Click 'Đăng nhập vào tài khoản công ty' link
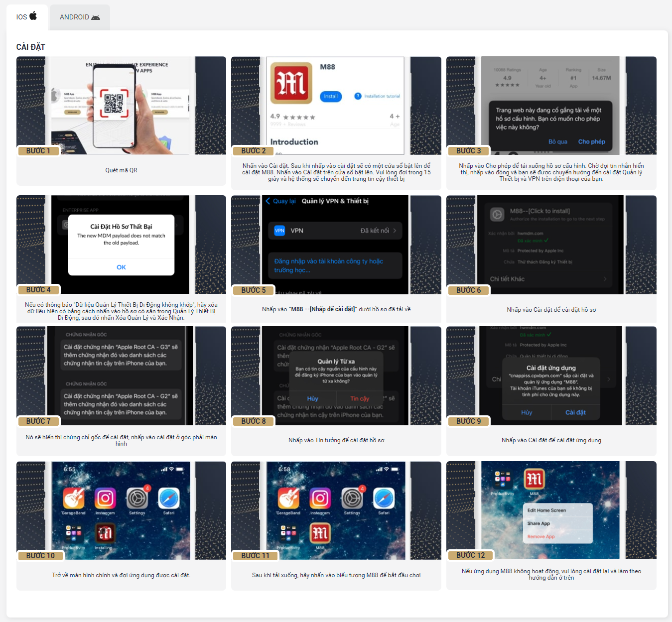This screenshot has width=672, height=622. click(x=328, y=265)
